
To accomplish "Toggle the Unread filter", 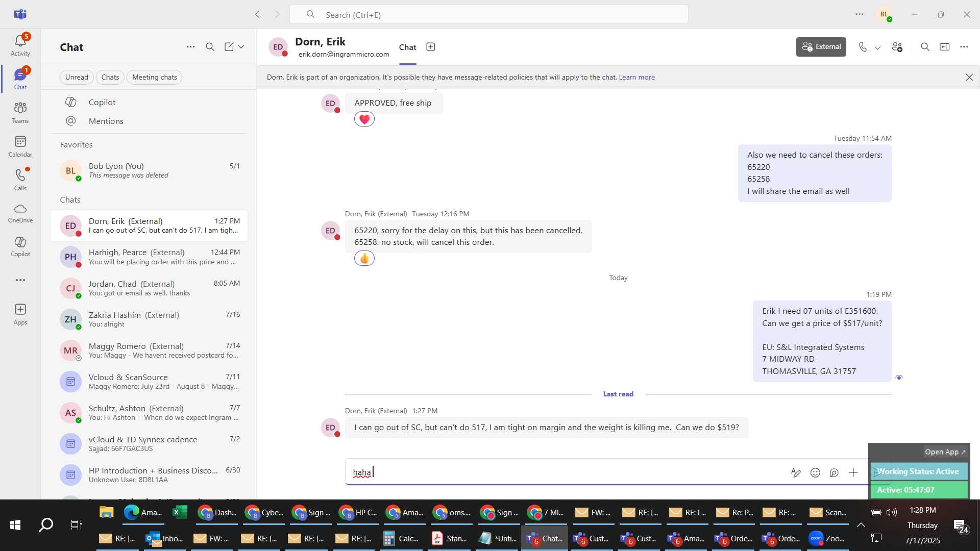I will (77, 77).
